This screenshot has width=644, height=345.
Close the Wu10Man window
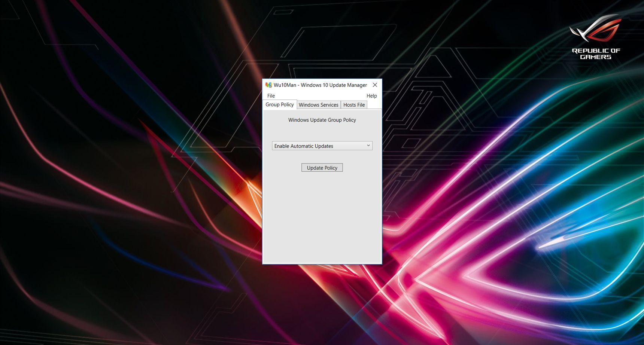point(375,85)
